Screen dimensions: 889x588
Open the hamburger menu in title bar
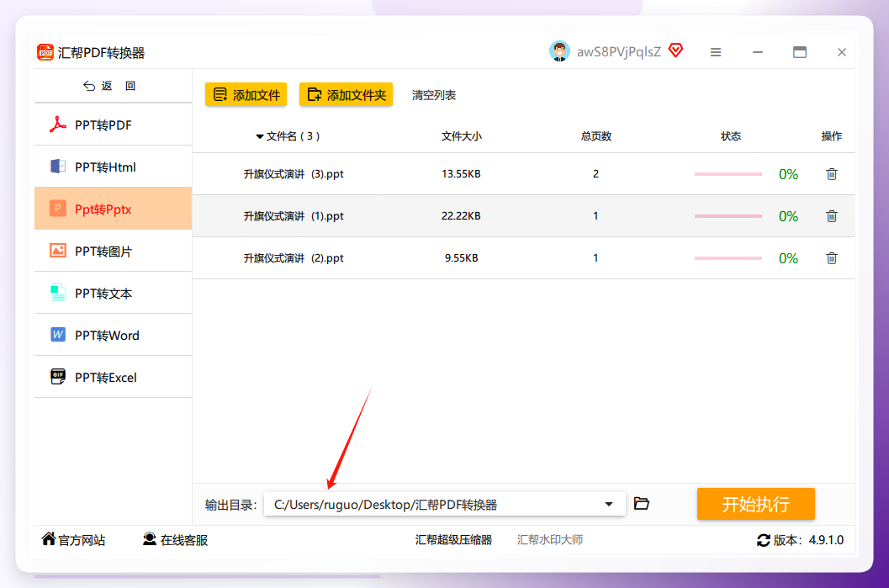coord(716,52)
